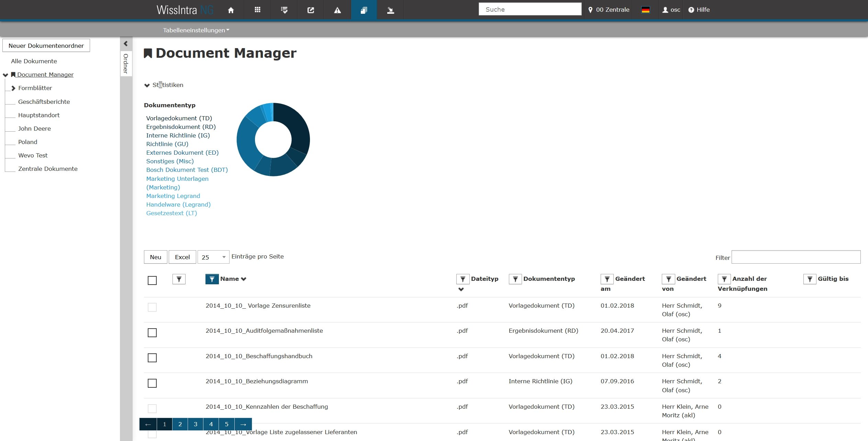Click the filter icon on Dokumententyp column
Viewport: 868px width, 441px height.
[515, 279]
